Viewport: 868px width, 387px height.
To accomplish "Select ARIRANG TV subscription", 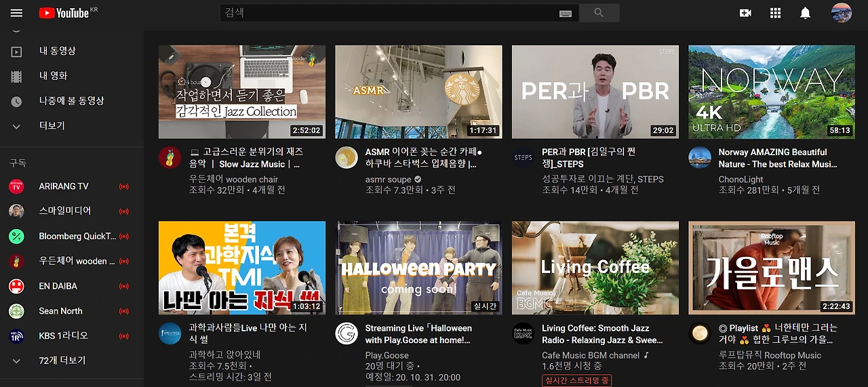I will click(x=72, y=186).
